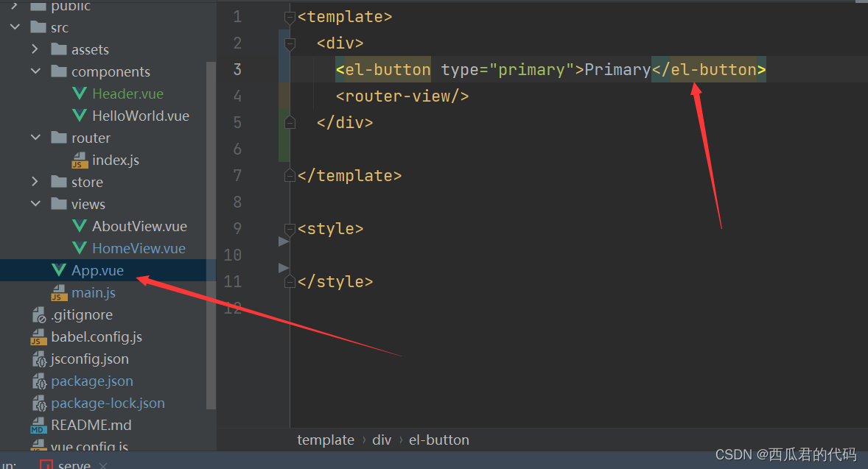Click the Vue icon beside App.vue
This screenshot has height=469, width=868.
click(x=59, y=270)
